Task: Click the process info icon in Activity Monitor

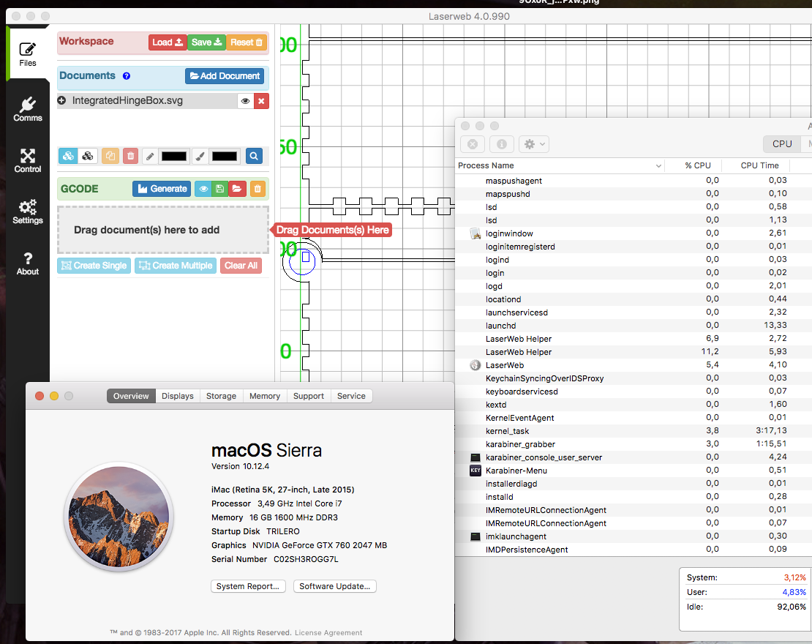Action: [x=501, y=144]
